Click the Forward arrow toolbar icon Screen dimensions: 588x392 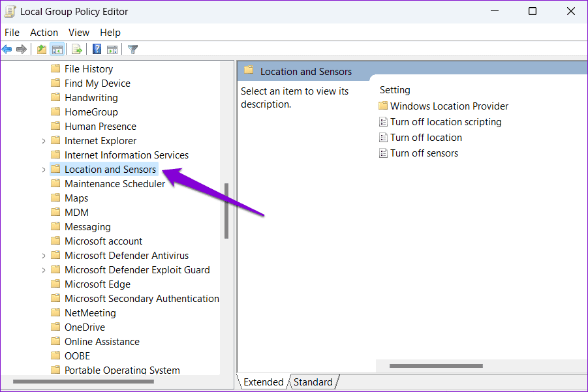22,49
